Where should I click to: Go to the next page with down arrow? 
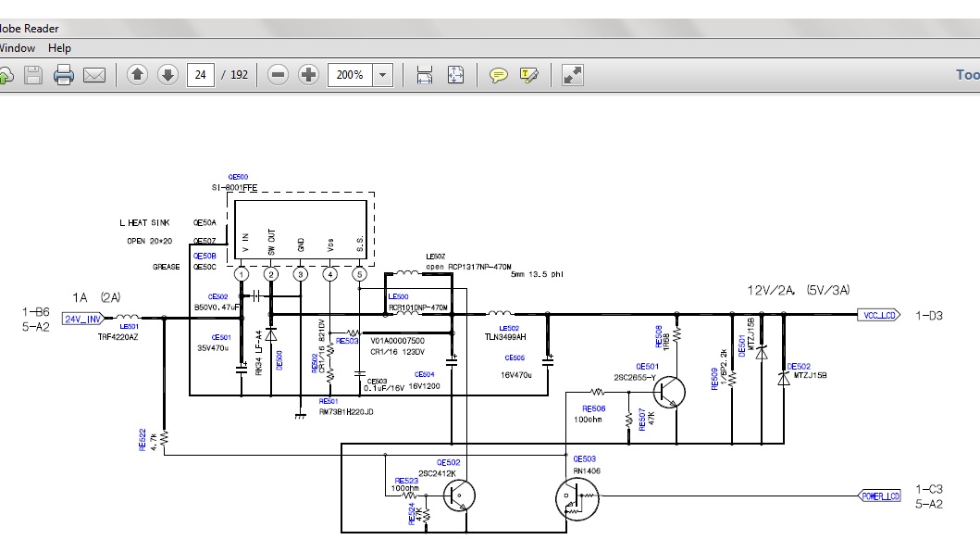tap(167, 75)
